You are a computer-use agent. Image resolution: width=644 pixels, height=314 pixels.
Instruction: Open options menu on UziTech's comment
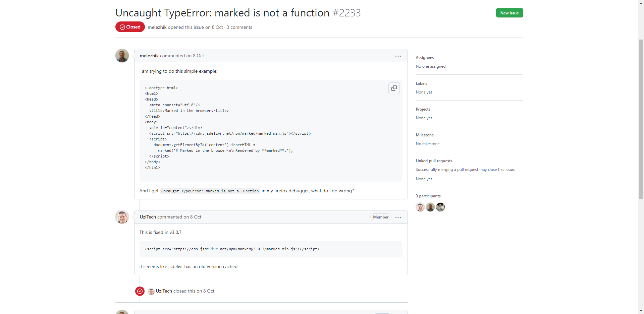pos(398,217)
